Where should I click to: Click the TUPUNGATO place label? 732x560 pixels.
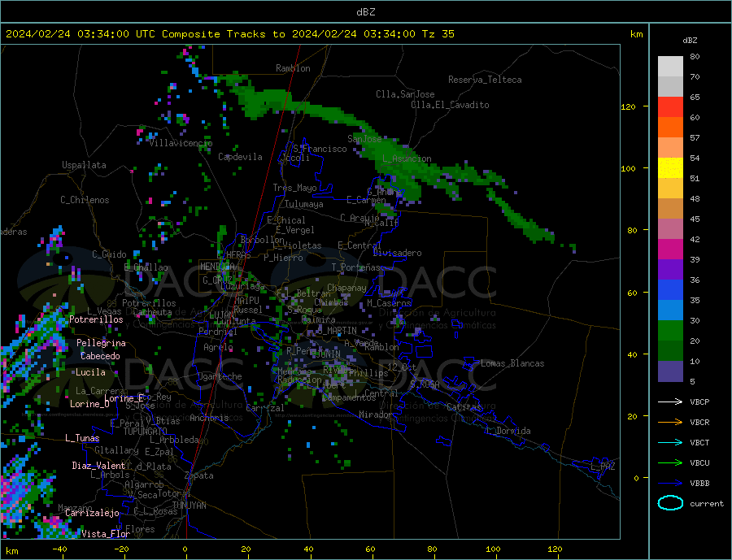[x=145, y=432]
